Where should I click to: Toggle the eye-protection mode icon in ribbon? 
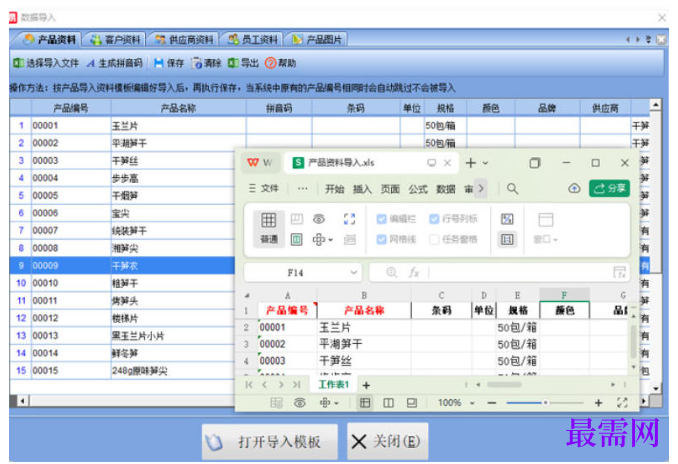(x=319, y=219)
